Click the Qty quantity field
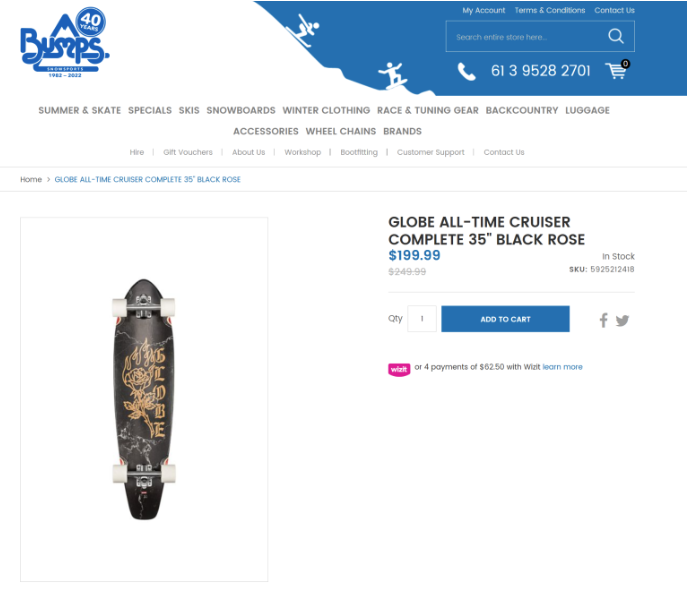Viewport: 689px width, 597px height. point(422,318)
